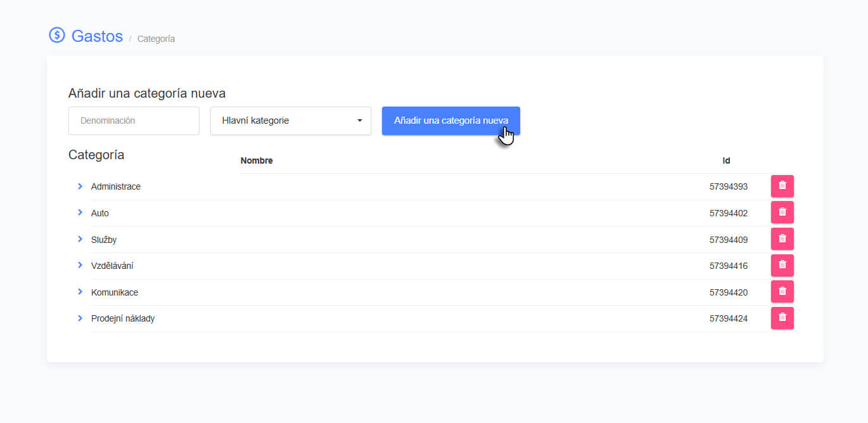Delete the Služby category with trash icon

(782, 239)
